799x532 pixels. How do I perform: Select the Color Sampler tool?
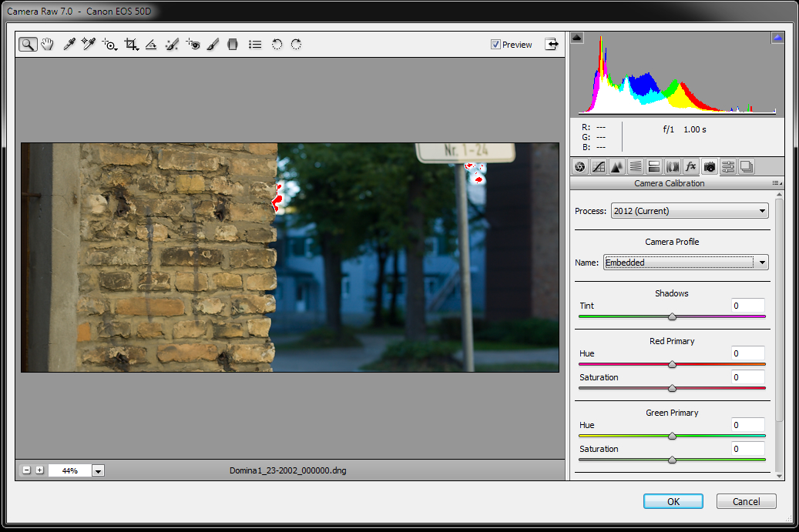tap(89, 45)
